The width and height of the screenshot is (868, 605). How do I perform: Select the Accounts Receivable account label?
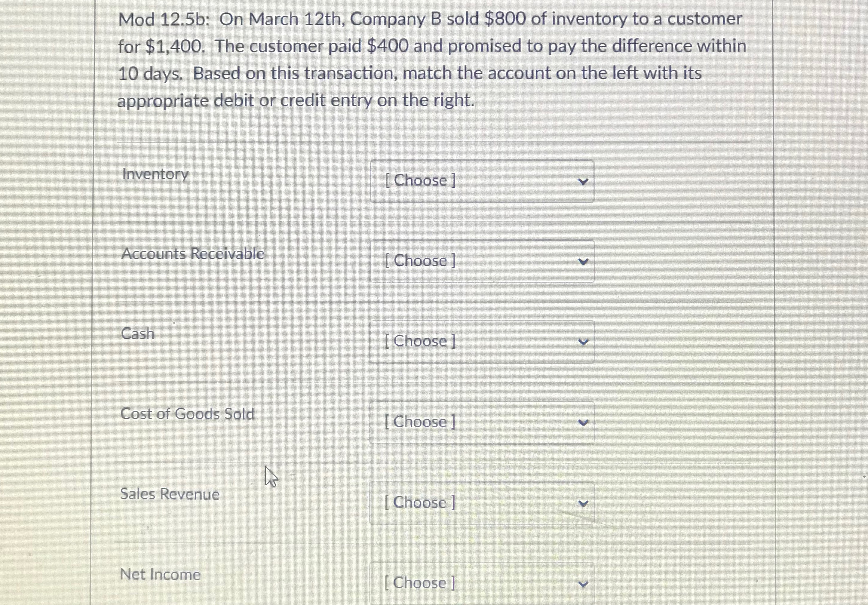pos(193,254)
